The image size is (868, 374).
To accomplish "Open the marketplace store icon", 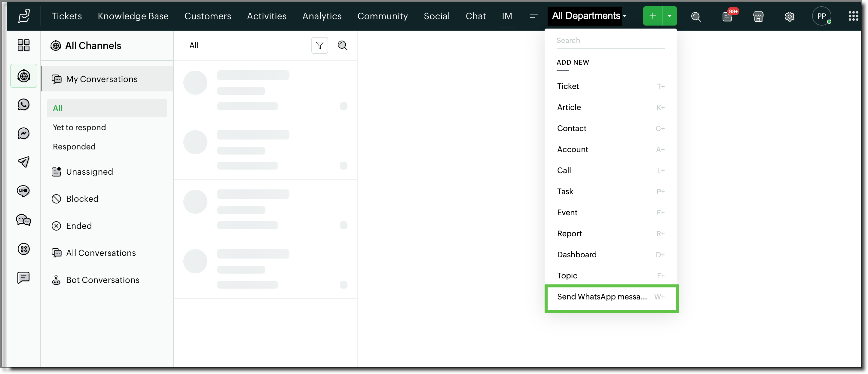I will point(758,17).
